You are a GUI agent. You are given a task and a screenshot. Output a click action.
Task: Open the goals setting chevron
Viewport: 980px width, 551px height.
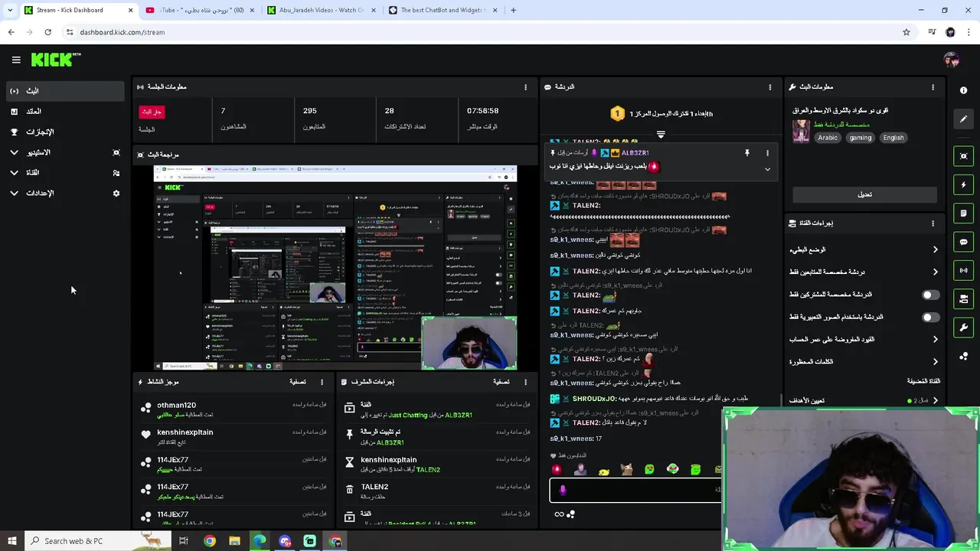coord(935,400)
